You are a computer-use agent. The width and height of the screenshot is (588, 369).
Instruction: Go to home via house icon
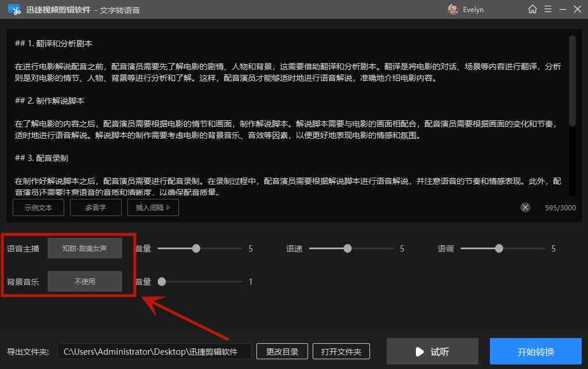[x=532, y=9]
